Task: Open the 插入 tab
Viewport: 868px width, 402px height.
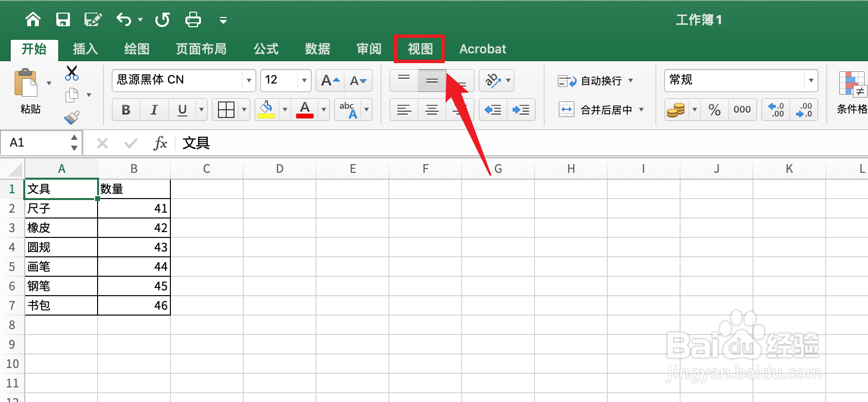Action: tap(85, 49)
